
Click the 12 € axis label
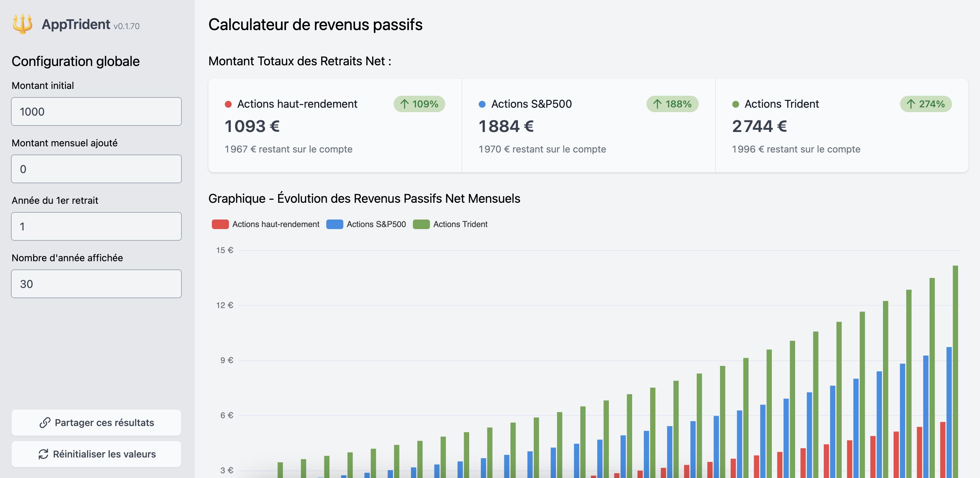224,305
